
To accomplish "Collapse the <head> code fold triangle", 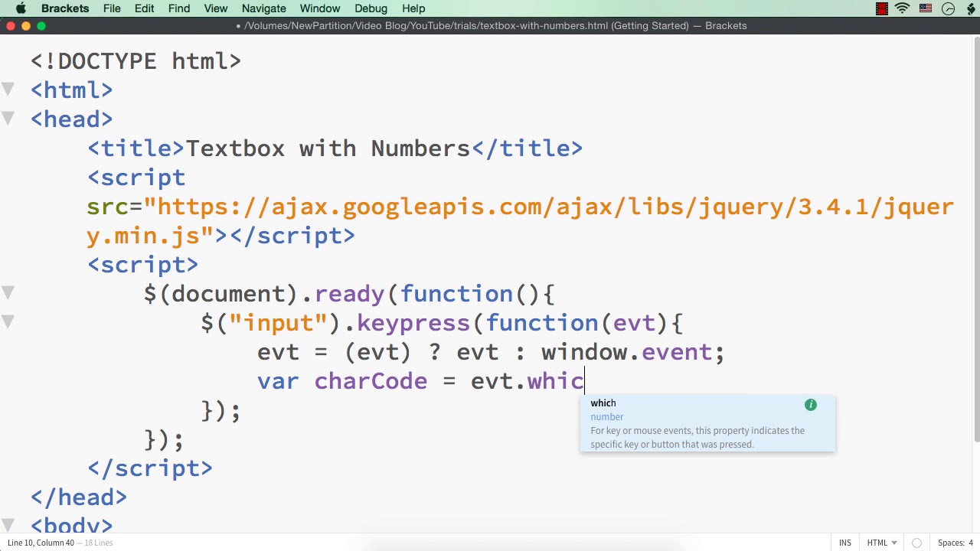I will pyautogui.click(x=8, y=119).
